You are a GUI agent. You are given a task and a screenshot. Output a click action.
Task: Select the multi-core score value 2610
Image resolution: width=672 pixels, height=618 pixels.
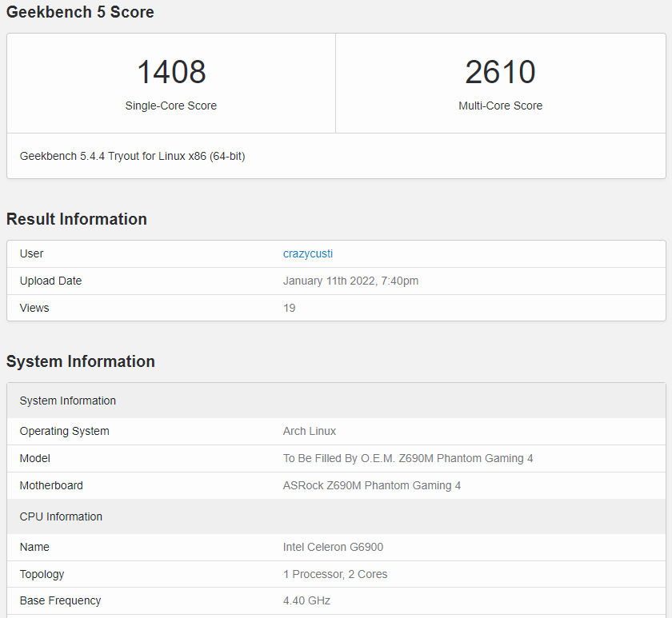(500, 72)
